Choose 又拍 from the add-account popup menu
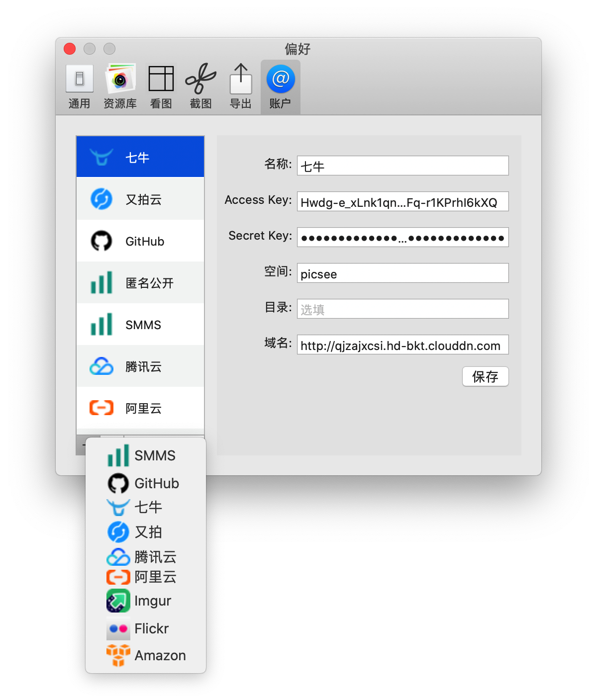 point(145,532)
